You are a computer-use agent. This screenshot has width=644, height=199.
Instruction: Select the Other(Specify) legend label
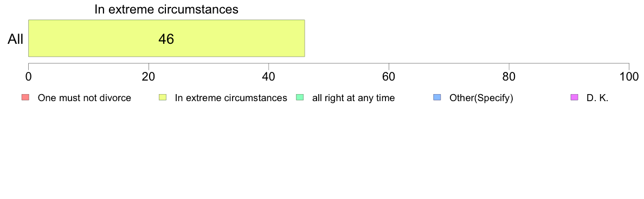coord(481,98)
